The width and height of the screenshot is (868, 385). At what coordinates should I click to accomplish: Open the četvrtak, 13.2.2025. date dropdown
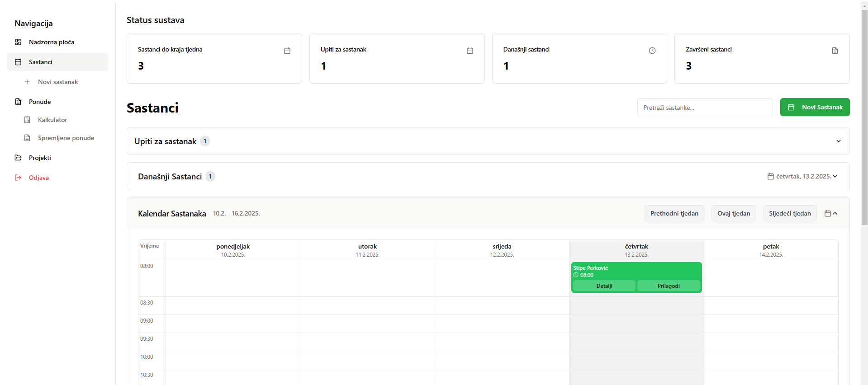coord(802,176)
